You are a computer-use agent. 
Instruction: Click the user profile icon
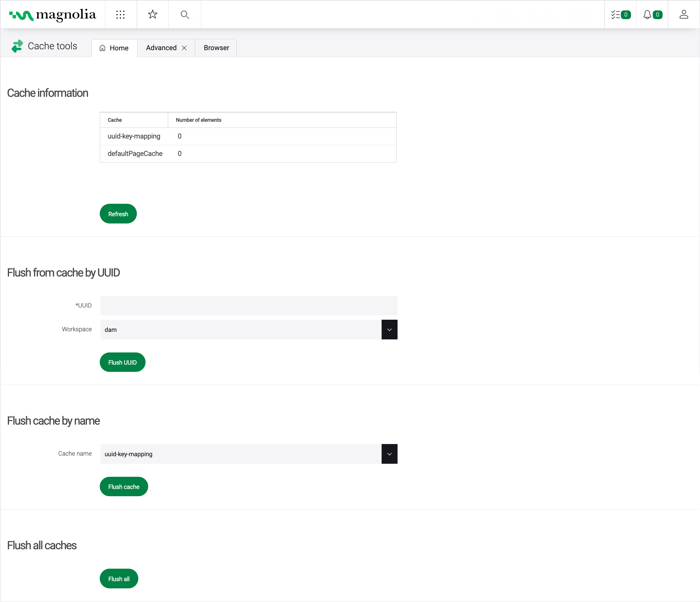tap(683, 14)
